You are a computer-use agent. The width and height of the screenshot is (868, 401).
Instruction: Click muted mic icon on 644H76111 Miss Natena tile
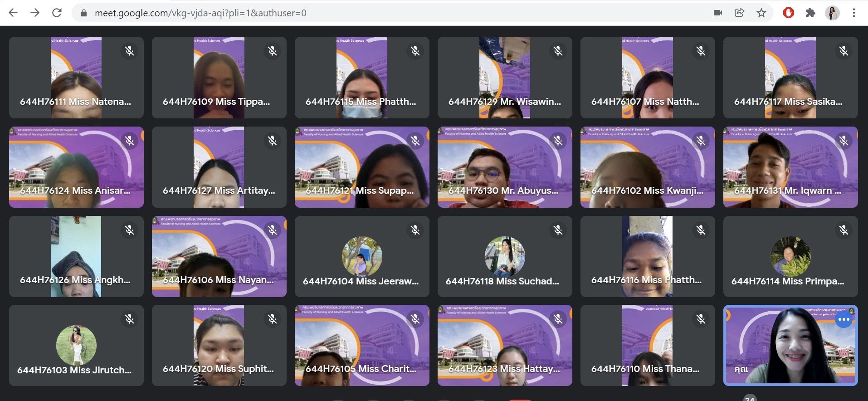(130, 51)
